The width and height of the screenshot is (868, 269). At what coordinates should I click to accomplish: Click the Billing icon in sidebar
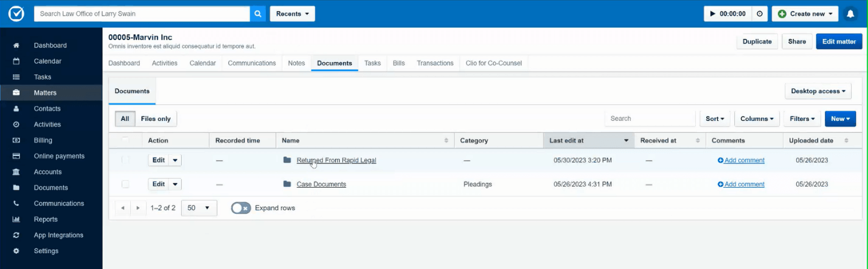16,140
